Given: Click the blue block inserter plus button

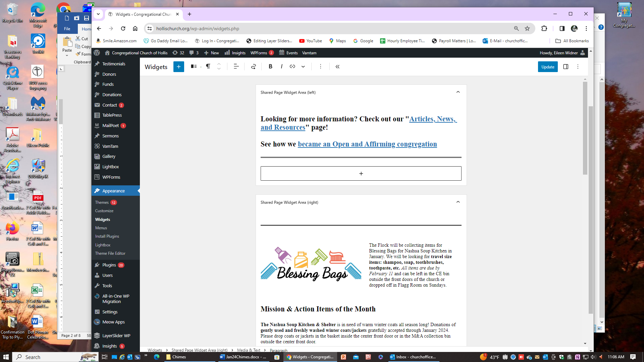Looking at the screenshot, I should 178,67.
